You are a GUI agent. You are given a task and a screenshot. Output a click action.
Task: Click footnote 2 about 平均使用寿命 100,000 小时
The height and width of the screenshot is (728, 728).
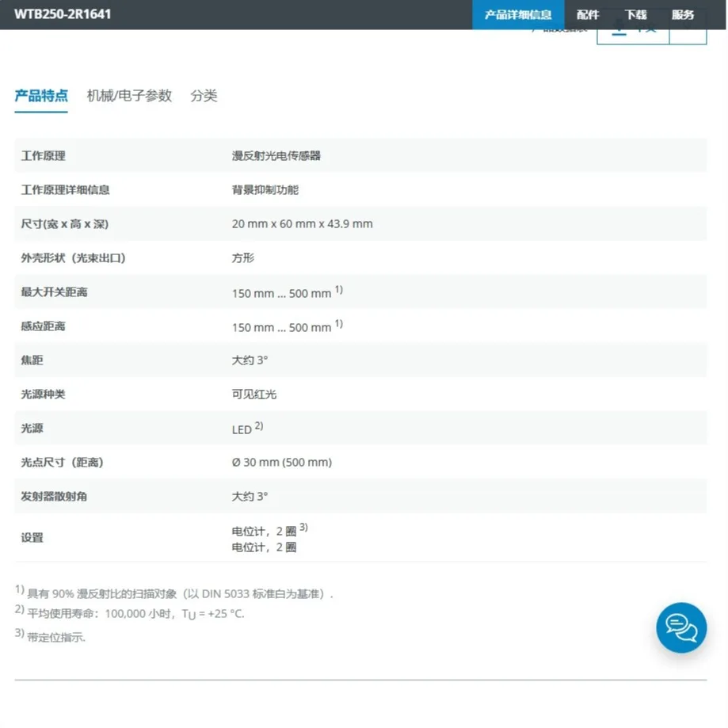130,613
